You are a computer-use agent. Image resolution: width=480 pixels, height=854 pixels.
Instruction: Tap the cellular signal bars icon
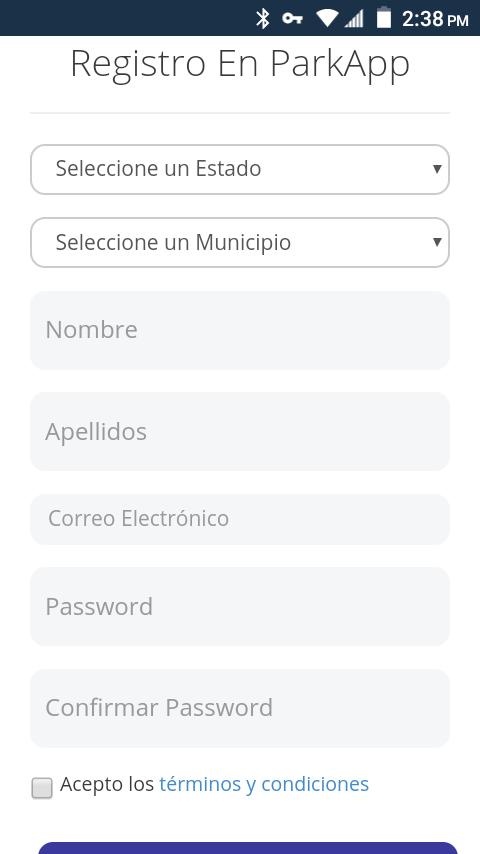click(x=354, y=19)
